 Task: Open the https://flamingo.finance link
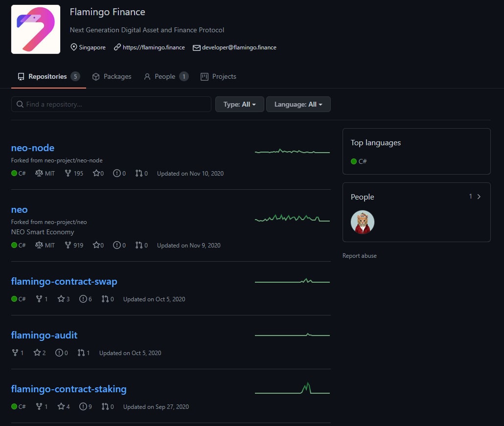154,47
